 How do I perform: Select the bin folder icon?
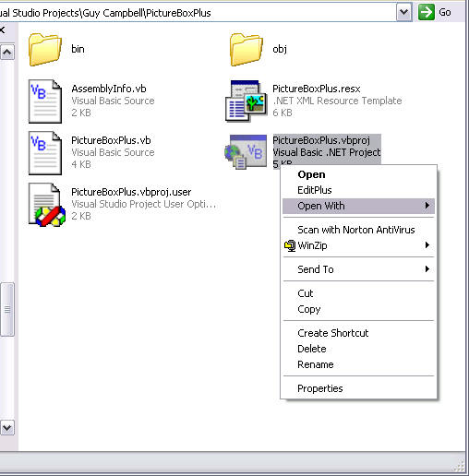(x=45, y=49)
